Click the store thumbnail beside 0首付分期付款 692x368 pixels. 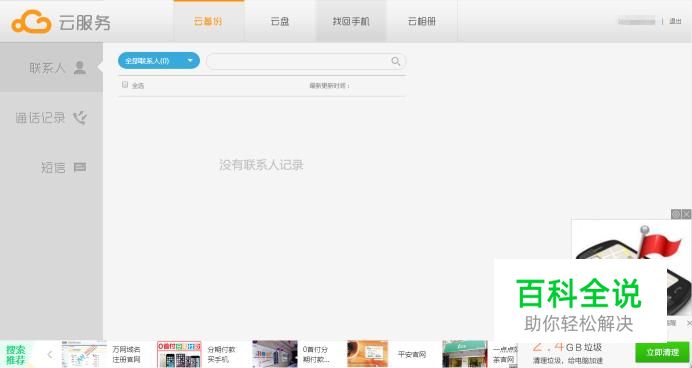pyautogui.click(x=275, y=354)
